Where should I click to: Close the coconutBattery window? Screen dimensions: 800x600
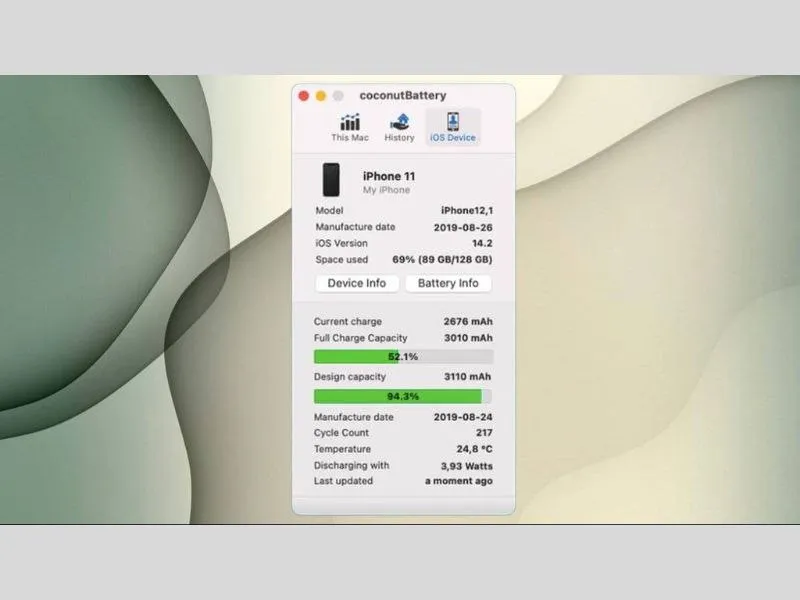(304, 96)
